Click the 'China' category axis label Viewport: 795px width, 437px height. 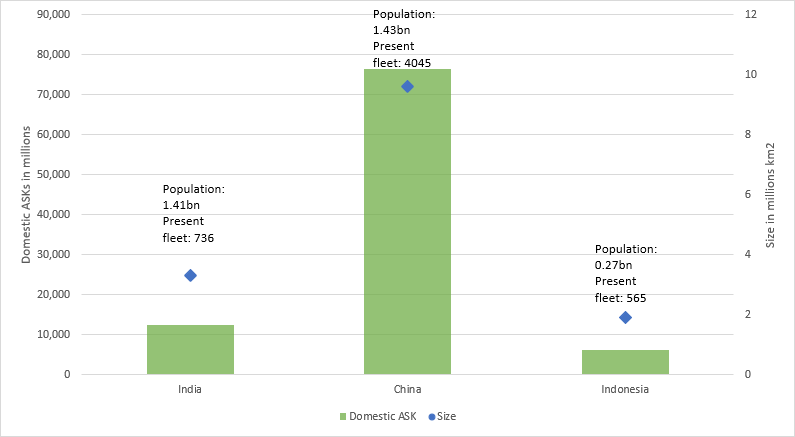point(408,389)
